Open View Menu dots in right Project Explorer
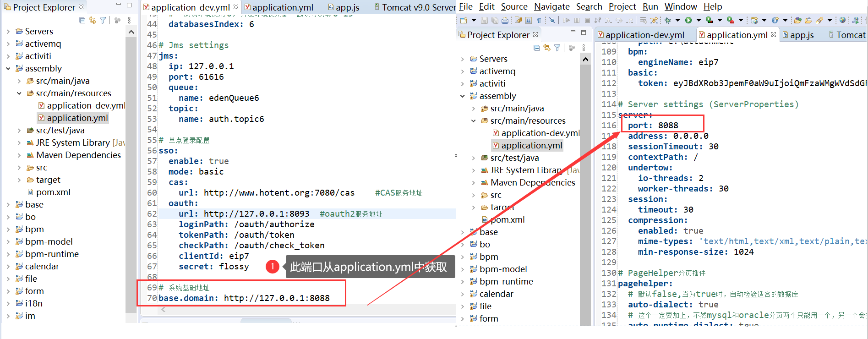The image size is (868, 339). pos(584,48)
